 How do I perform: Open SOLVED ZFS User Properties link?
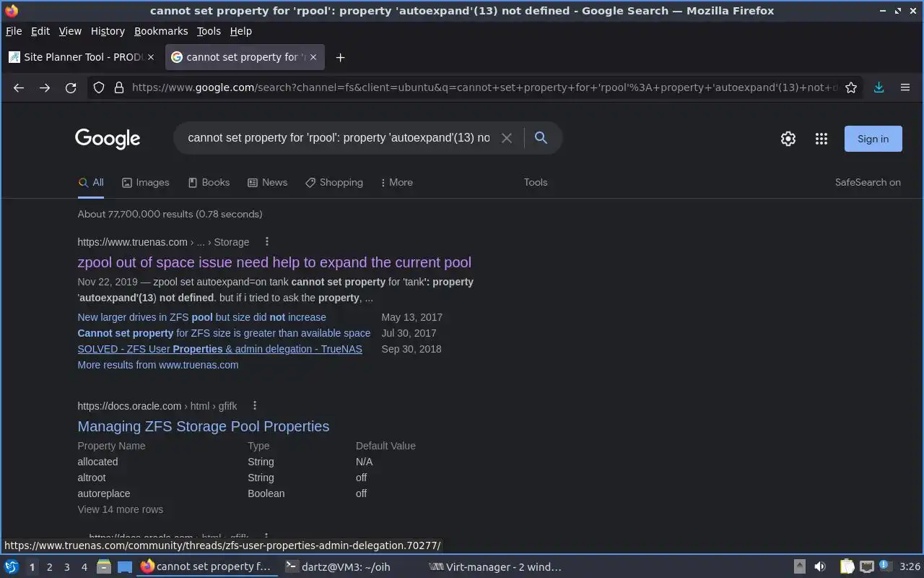click(219, 349)
